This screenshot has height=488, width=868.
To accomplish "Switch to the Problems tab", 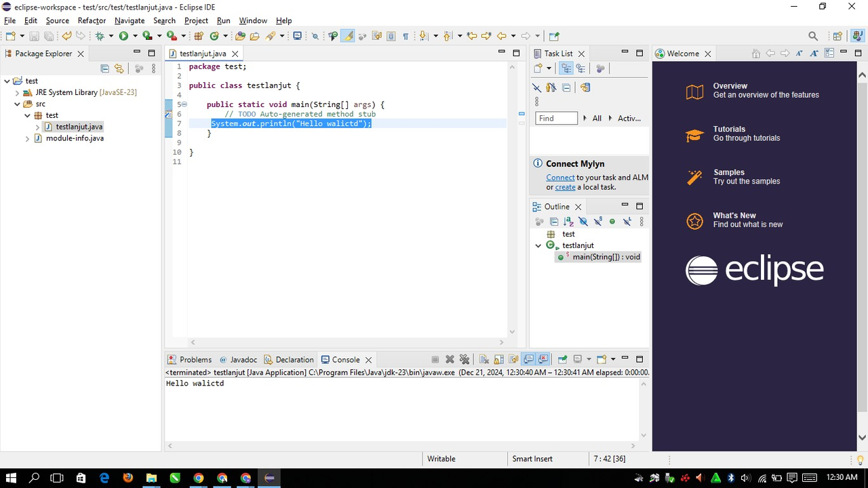I will [189, 360].
